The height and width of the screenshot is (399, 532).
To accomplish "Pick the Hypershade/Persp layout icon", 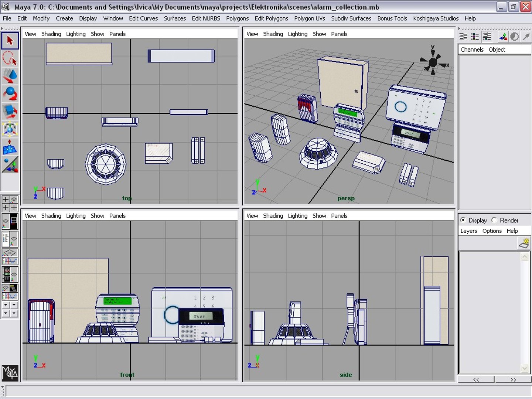I will pyautogui.click(x=10, y=274).
